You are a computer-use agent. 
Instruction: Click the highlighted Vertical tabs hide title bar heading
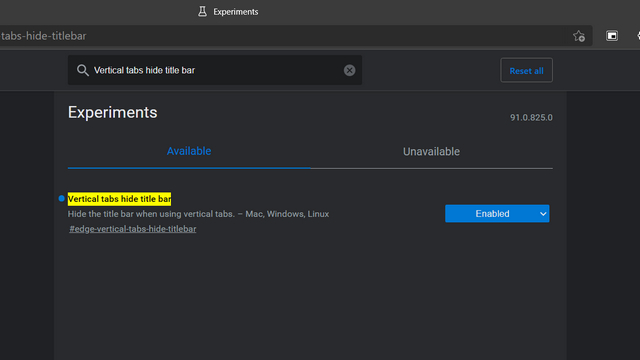[x=119, y=199]
